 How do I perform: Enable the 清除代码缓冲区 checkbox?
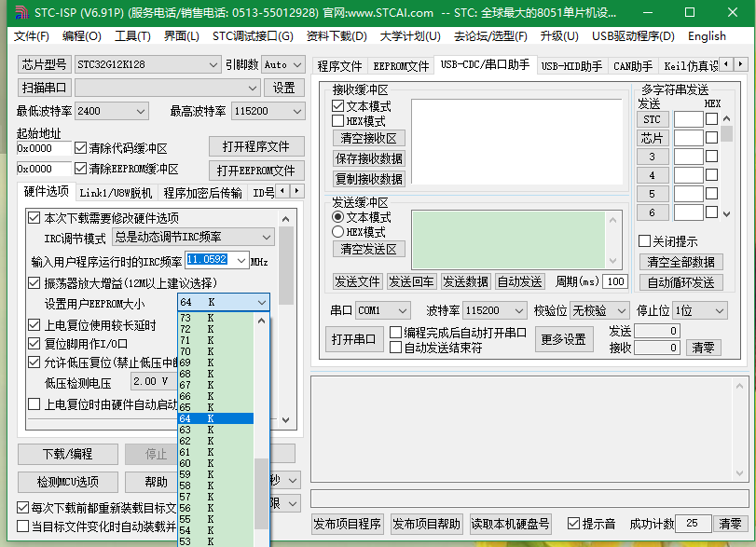(80, 148)
